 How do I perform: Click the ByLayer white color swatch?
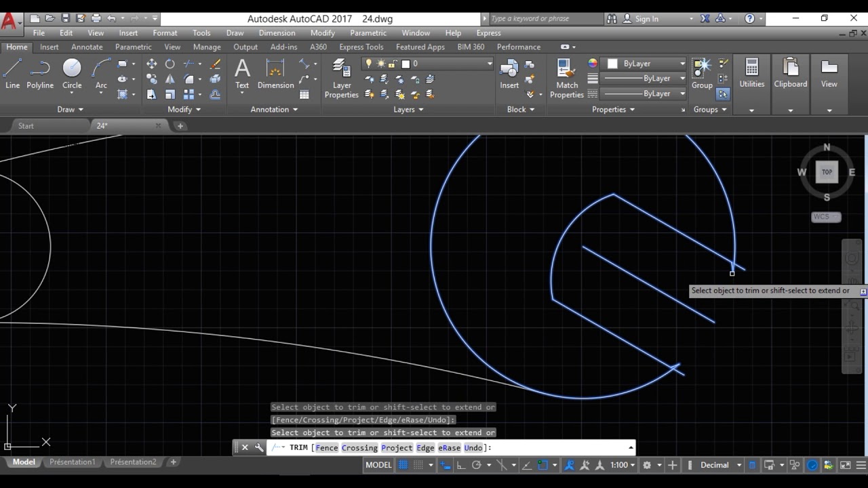(x=612, y=64)
